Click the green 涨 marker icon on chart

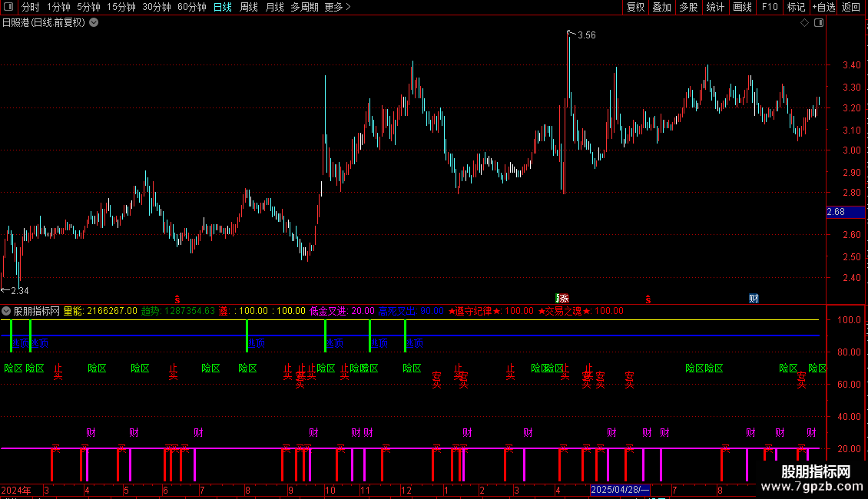pyautogui.click(x=562, y=299)
